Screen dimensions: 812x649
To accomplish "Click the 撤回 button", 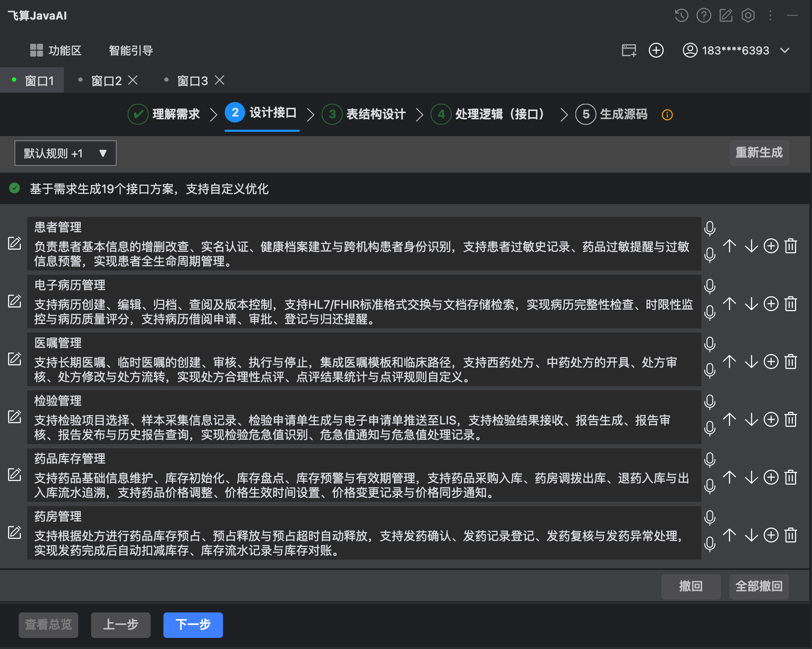I will pyautogui.click(x=691, y=586).
